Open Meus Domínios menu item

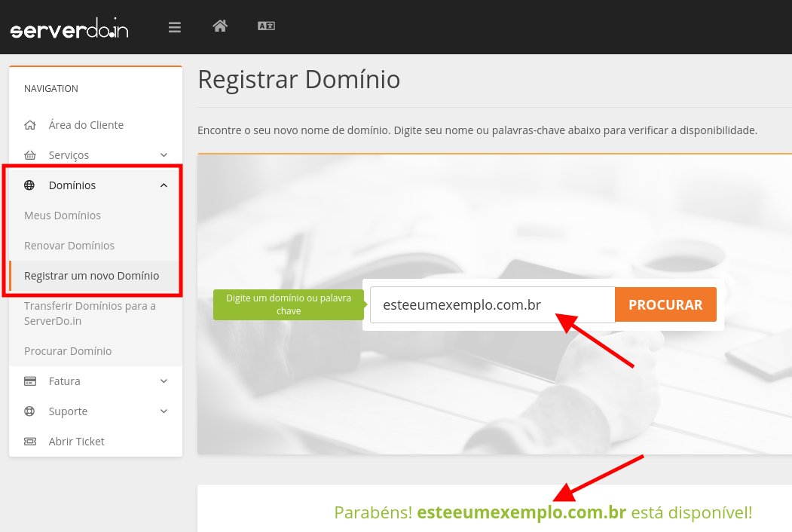63,216
